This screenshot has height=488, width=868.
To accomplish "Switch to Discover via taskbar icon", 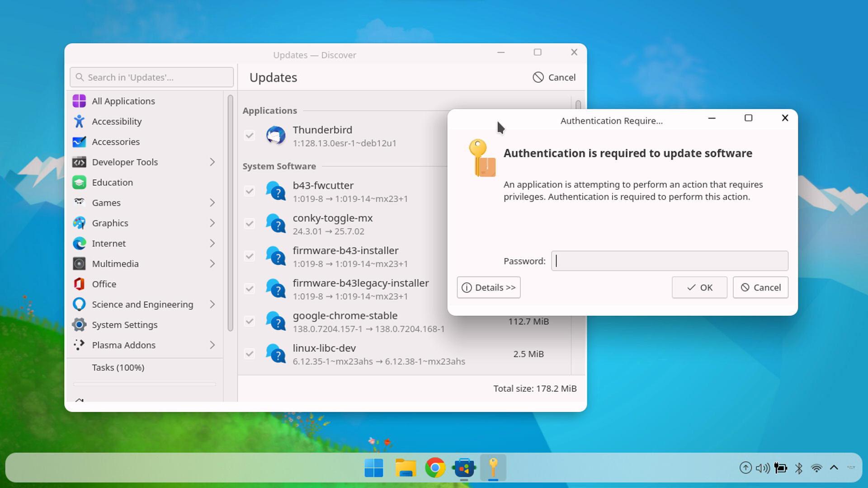I will tap(464, 468).
